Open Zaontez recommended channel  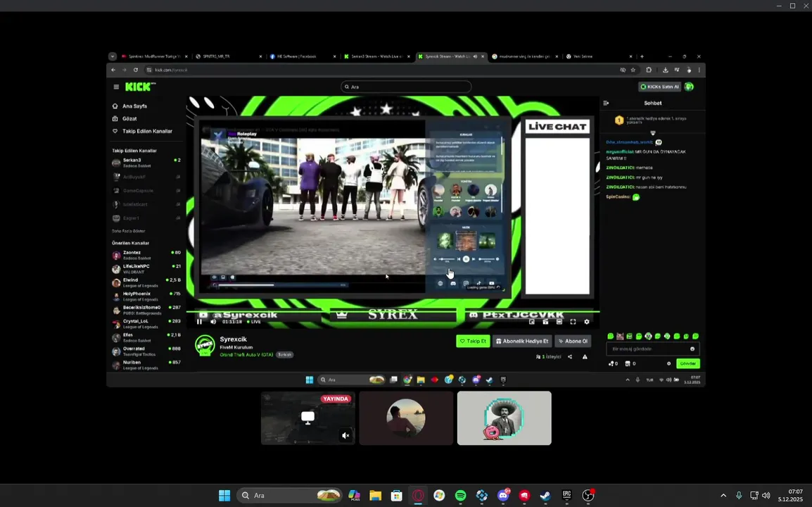(146, 255)
